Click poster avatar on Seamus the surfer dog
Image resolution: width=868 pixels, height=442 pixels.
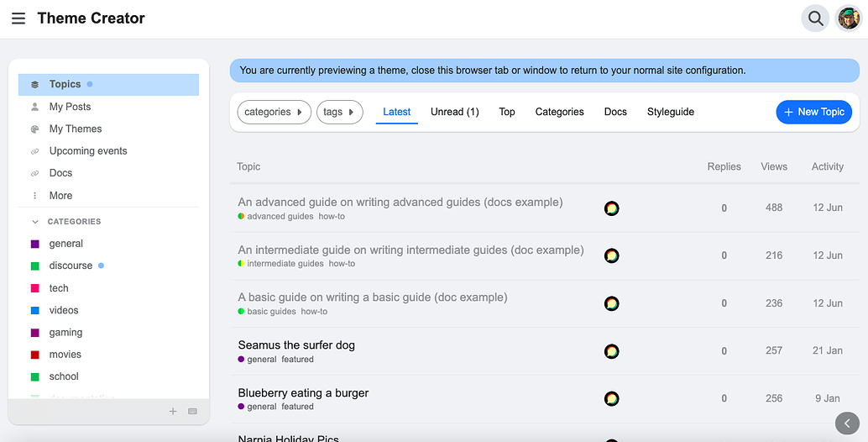point(612,351)
